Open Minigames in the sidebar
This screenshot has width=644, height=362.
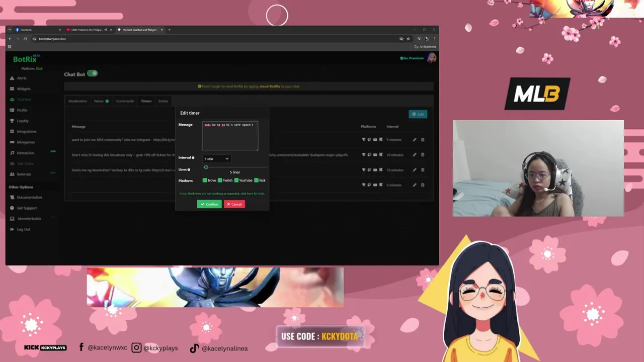click(x=23, y=142)
